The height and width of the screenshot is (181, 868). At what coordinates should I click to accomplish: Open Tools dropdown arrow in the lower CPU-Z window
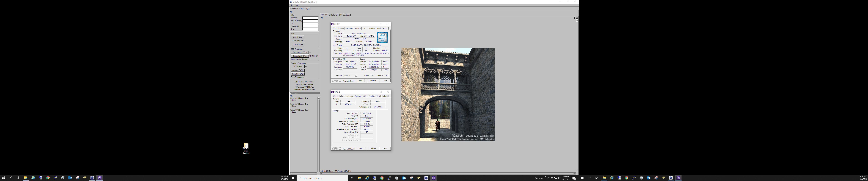pyautogui.click(x=366, y=148)
